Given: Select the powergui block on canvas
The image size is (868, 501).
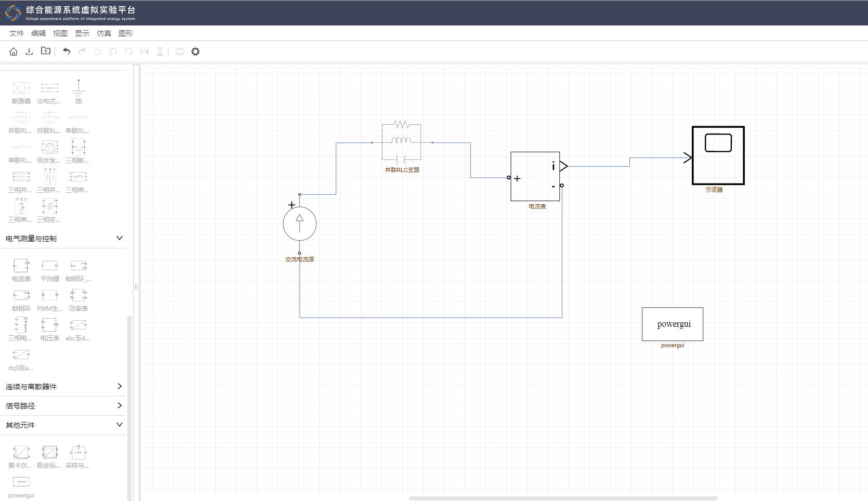Looking at the screenshot, I should tap(673, 324).
